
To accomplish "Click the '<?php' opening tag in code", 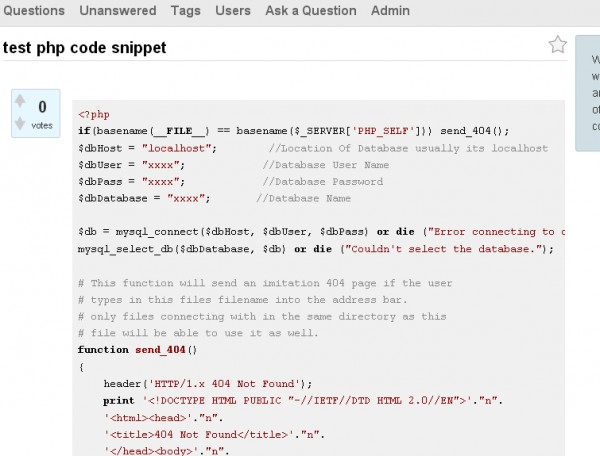I will tap(94, 114).
